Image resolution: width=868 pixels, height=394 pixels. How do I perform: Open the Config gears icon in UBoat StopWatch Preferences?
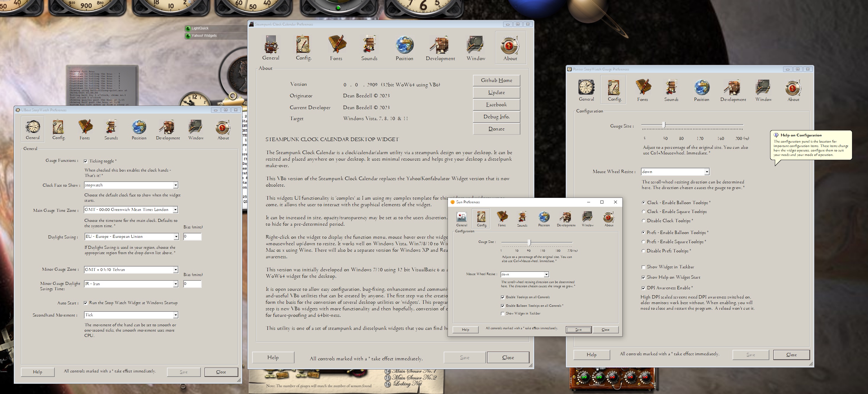click(x=59, y=128)
